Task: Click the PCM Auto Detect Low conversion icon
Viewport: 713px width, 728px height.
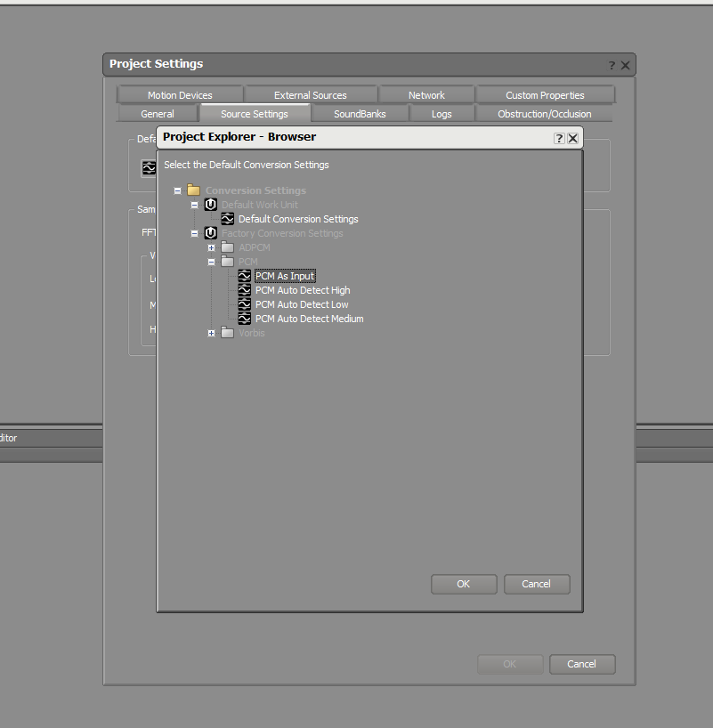Action: 245,304
